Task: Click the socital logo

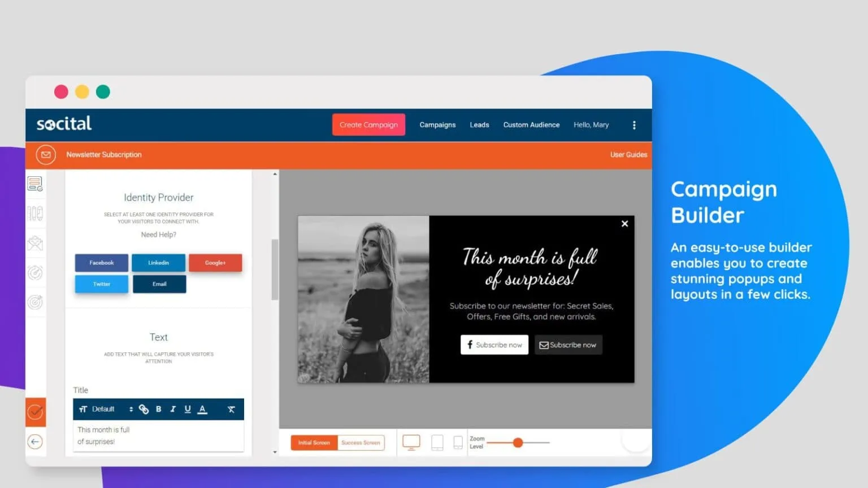Action: (x=64, y=124)
